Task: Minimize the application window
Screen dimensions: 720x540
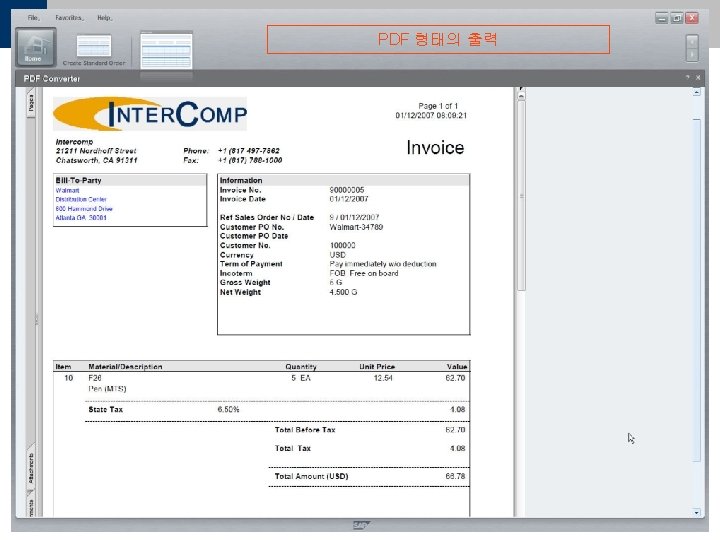Action: [x=662, y=18]
